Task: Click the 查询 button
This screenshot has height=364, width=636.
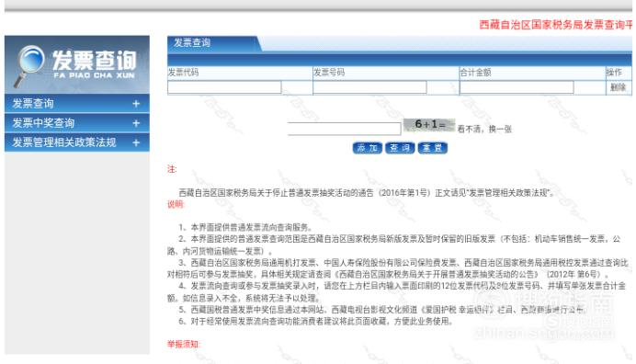Action: 400,148
